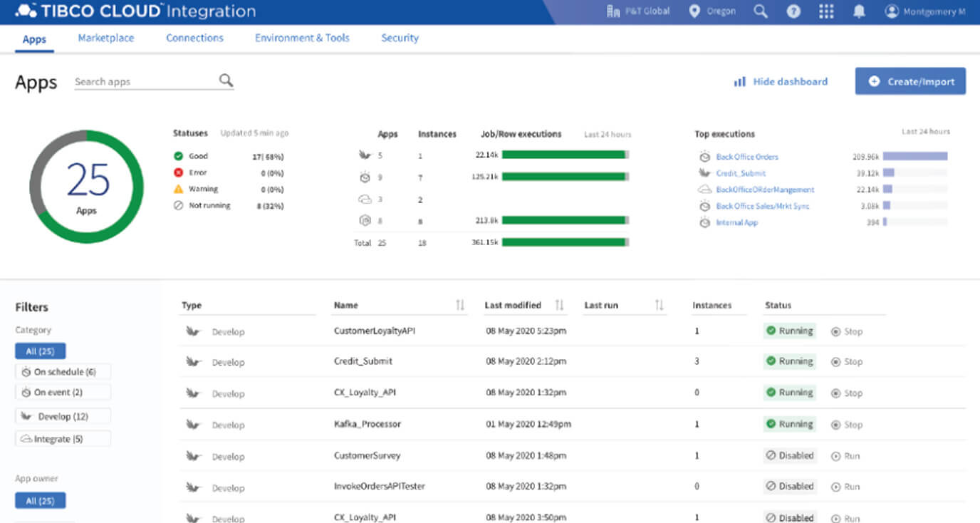
Task: Click the Run icon for InvokeOrdersAPITester
Action: [836, 487]
